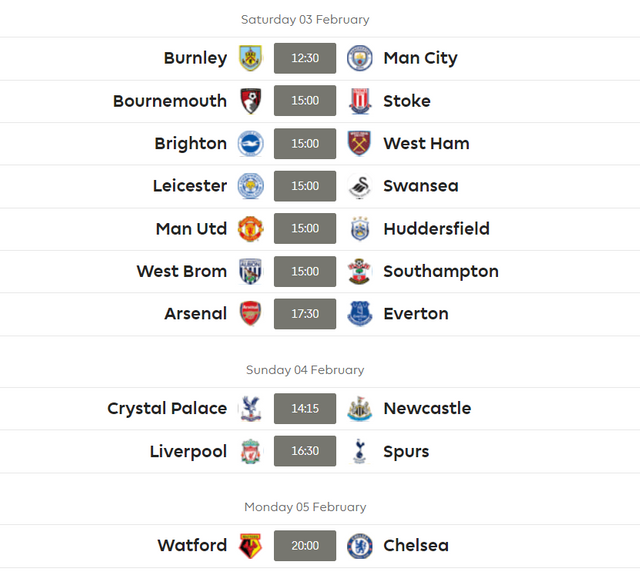Select the 14:15 Crystal Palace kickoff box
The height and width of the screenshot is (571, 640).
tap(305, 408)
